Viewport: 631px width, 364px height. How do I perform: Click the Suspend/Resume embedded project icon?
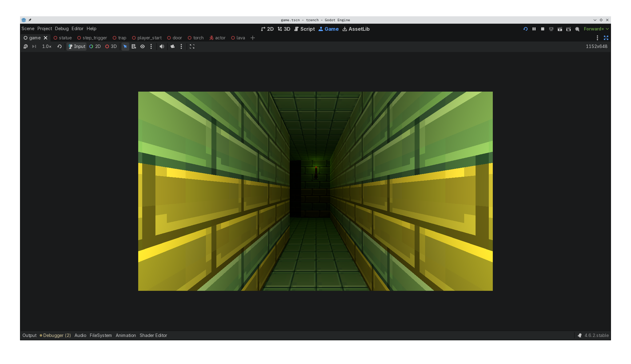[x=26, y=46]
